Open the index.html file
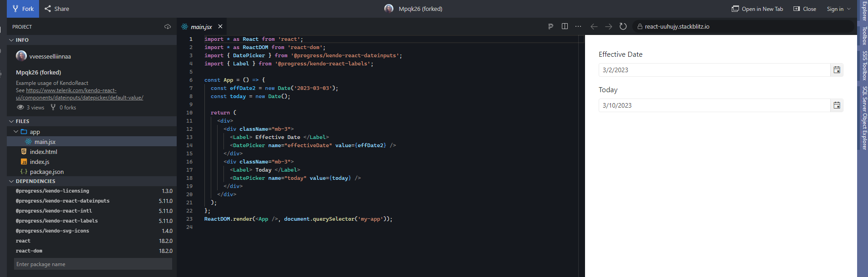The image size is (868, 277). [x=43, y=152]
